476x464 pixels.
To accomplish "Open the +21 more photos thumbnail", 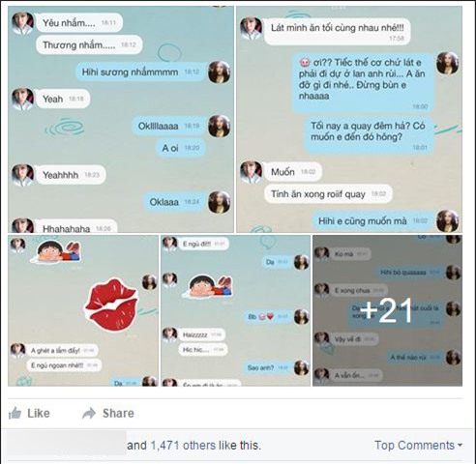I will point(387,310).
